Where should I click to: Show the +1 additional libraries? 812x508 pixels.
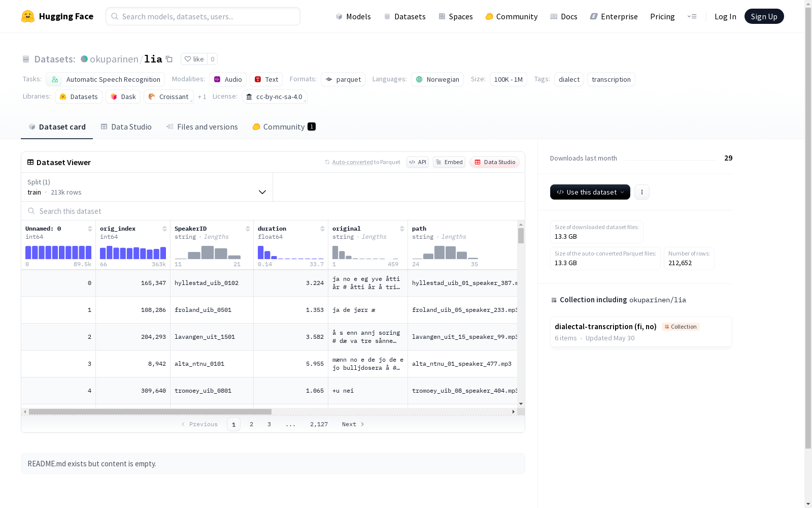click(x=202, y=97)
